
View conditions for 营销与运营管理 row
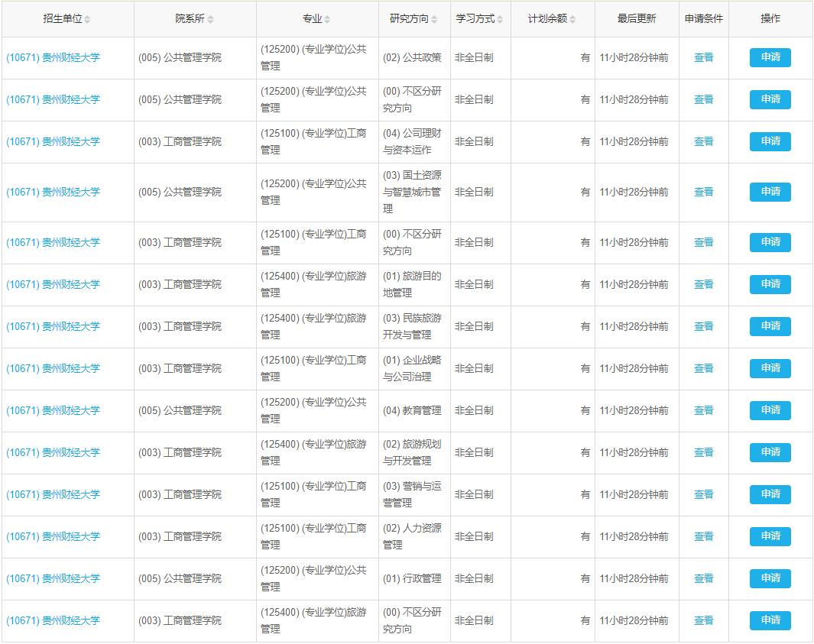click(703, 494)
